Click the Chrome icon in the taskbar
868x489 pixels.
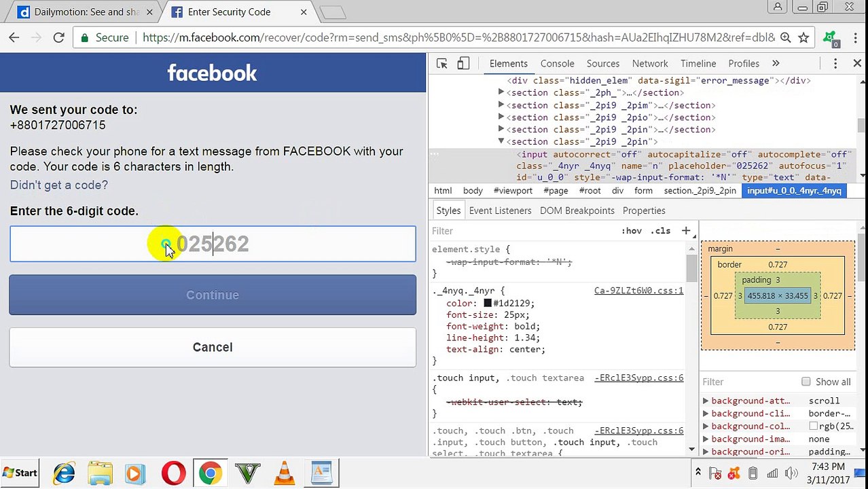210,473
